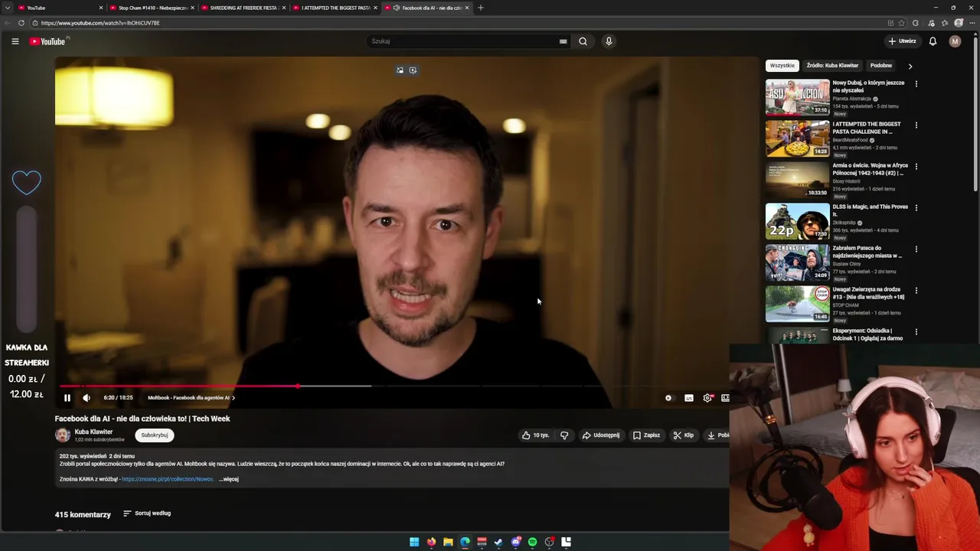The width and height of the screenshot is (980, 551).
Task: Select the Podobne filter chip
Action: coord(881,66)
